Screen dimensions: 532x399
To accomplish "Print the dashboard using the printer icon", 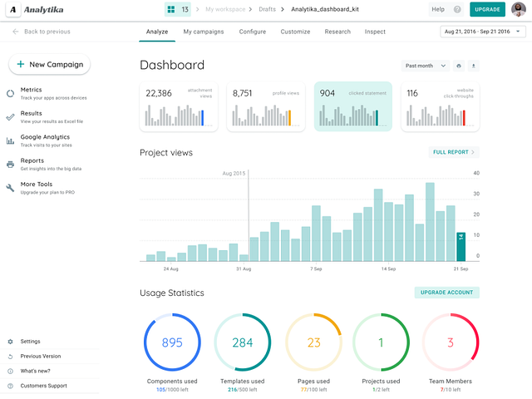I will [458, 66].
